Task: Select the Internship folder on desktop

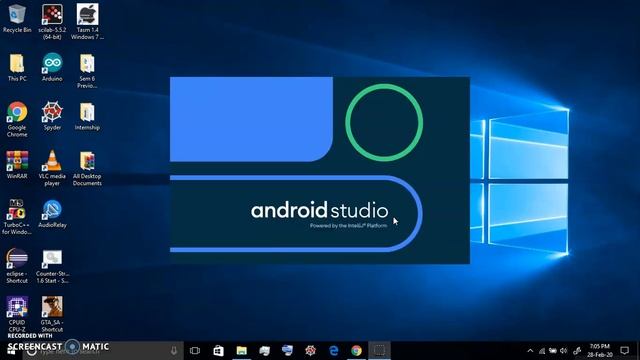Action: click(87, 116)
